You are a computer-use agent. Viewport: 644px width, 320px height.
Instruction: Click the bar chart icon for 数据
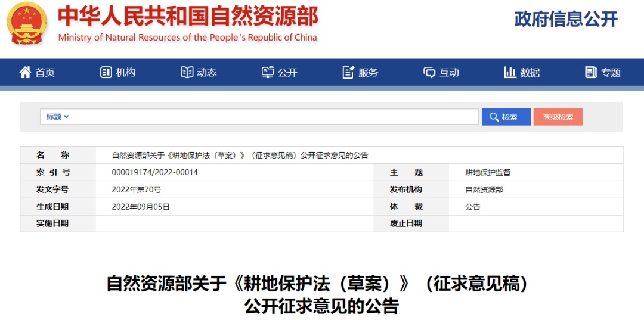point(510,72)
